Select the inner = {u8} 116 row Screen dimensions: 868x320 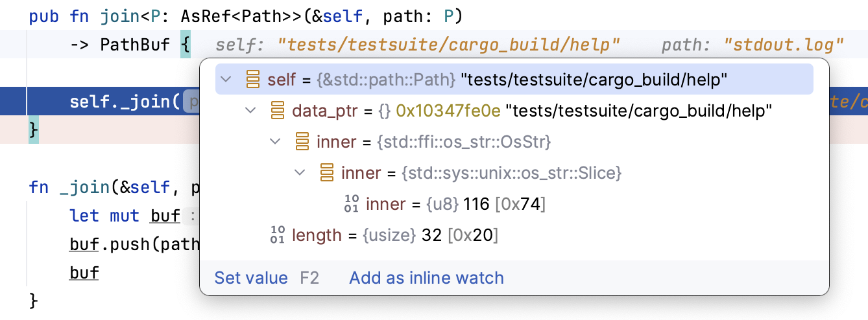click(455, 204)
